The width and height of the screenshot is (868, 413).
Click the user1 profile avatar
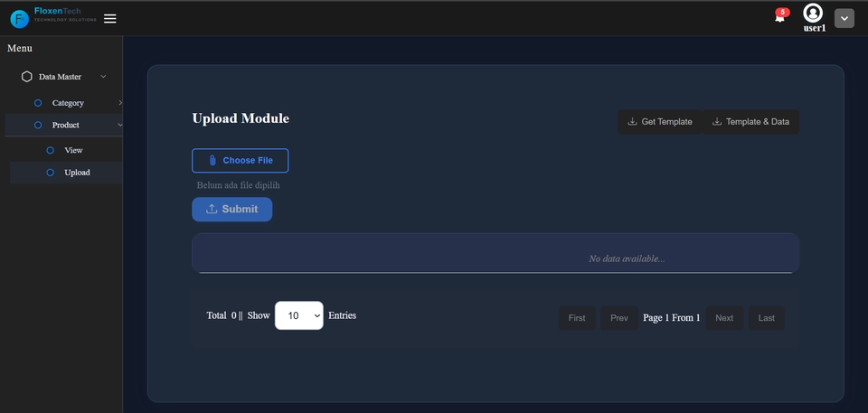(813, 13)
